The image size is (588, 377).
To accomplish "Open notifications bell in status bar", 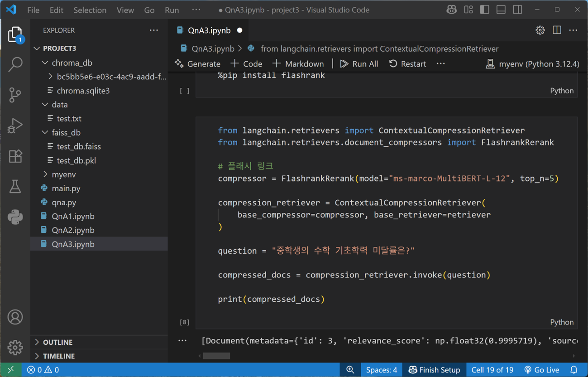I will 574,370.
